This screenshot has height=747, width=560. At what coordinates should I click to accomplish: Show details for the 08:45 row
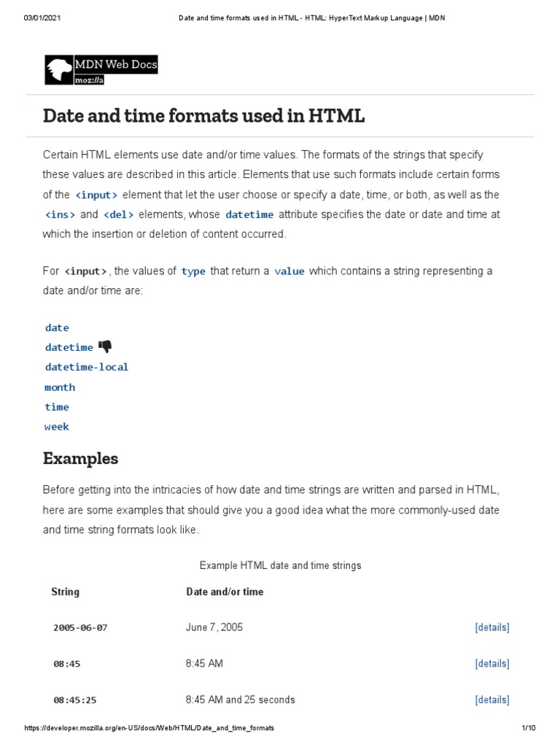[x=491, y=664]
